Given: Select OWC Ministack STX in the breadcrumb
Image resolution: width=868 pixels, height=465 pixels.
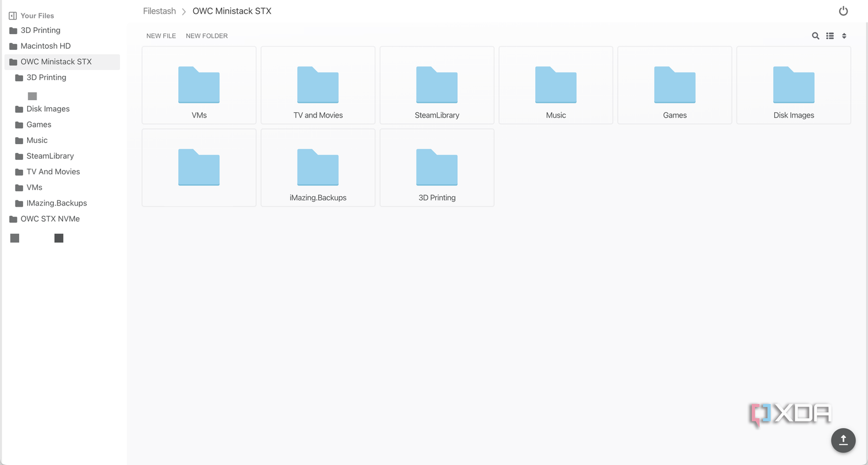Looking at the screenshot, I should [x=232, y=11].
